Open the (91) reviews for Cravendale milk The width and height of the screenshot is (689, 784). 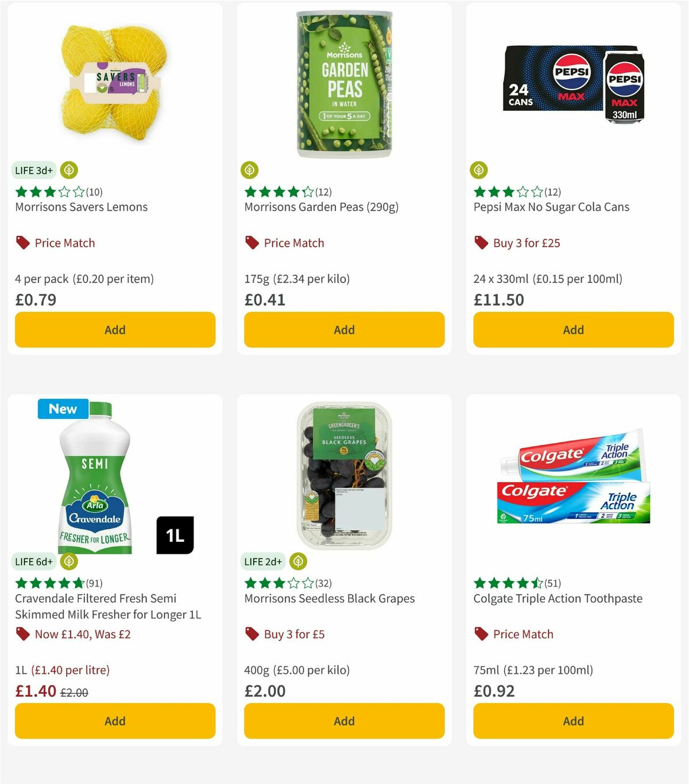[94, 583]
